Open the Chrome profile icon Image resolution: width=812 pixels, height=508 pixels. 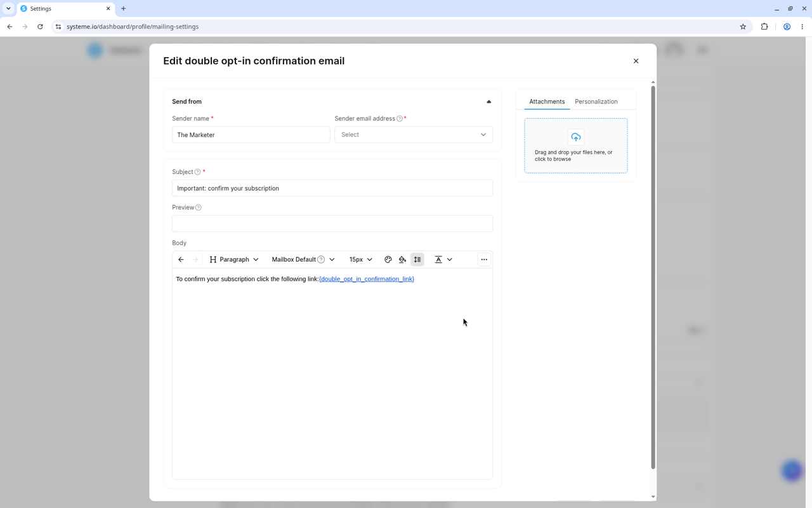pos(787,27)
